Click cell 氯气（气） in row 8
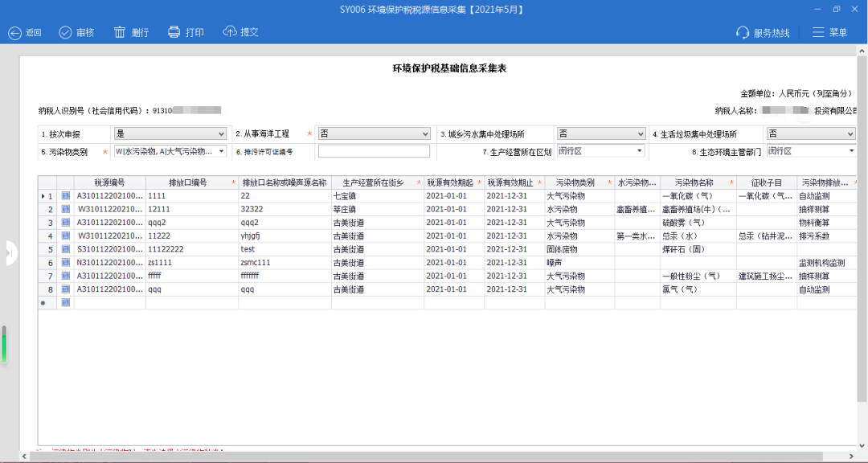The image size is (868, 463). (698, 289)
